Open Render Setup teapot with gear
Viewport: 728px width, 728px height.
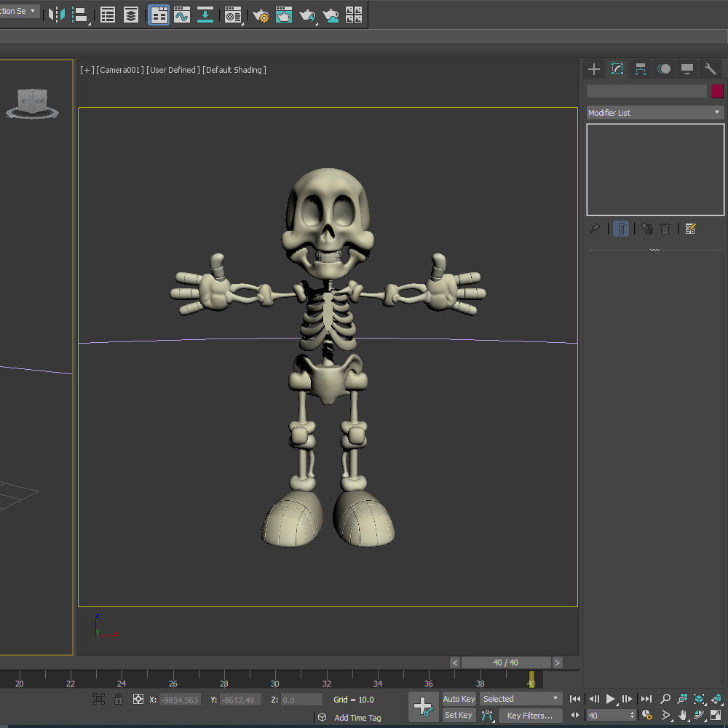(261, 15)
